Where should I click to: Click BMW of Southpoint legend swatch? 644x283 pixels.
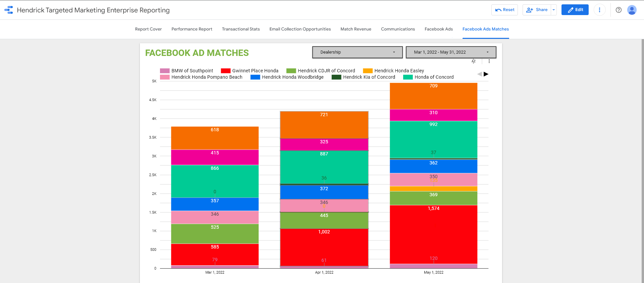coord(165,71)
